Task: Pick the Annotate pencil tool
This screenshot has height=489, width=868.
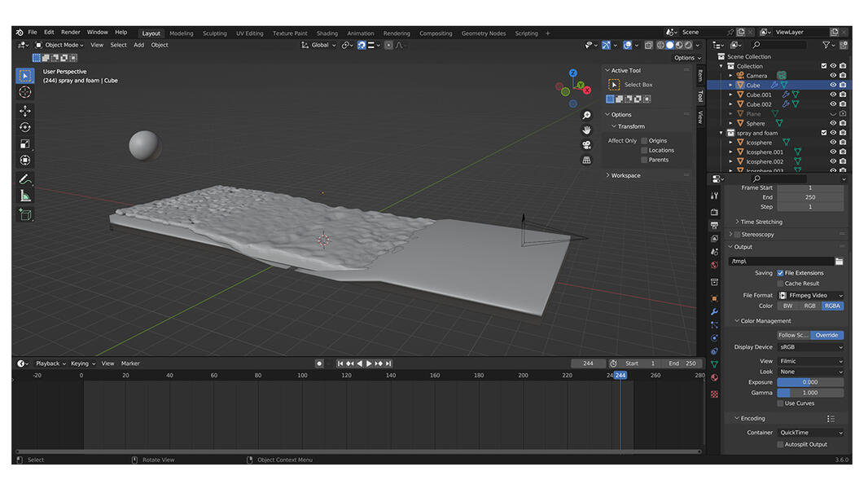Action: 24,179
